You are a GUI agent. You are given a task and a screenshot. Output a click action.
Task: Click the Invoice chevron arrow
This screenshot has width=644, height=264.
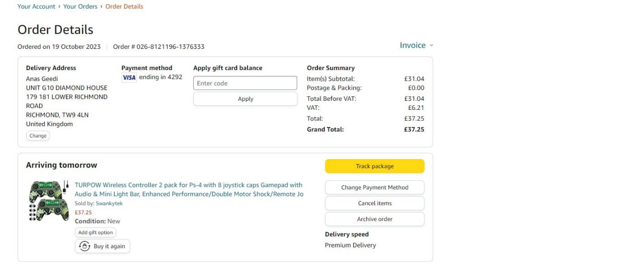[431, 45]
